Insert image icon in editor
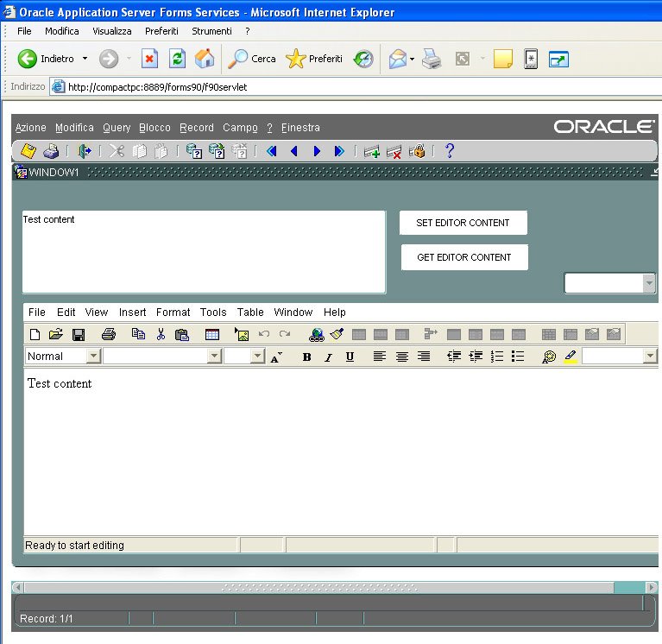The height and width of the screenshot is (644, 662). coord(242,334)
